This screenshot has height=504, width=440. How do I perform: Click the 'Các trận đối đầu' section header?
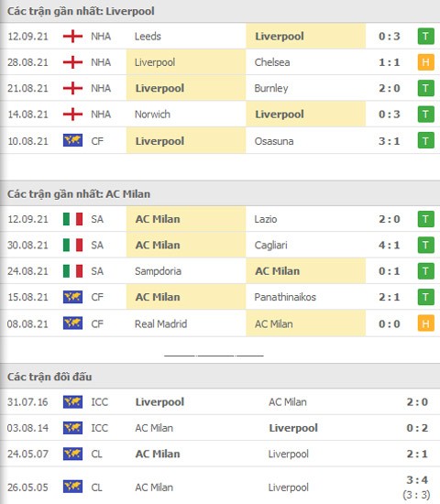pos(49,377)
